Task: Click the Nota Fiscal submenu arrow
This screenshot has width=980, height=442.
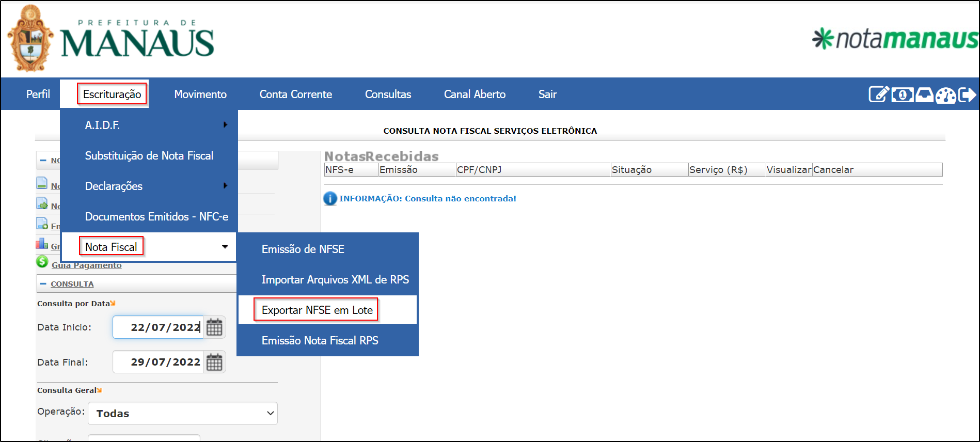Action: click(225, 247)
